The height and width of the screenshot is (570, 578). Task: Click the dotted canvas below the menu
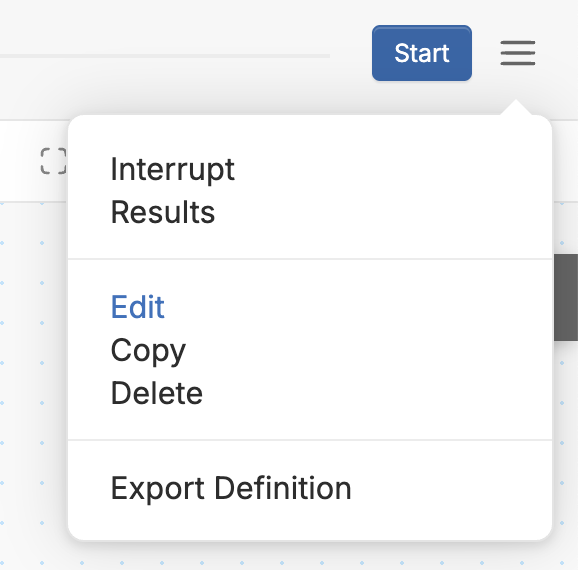[289, 556]
